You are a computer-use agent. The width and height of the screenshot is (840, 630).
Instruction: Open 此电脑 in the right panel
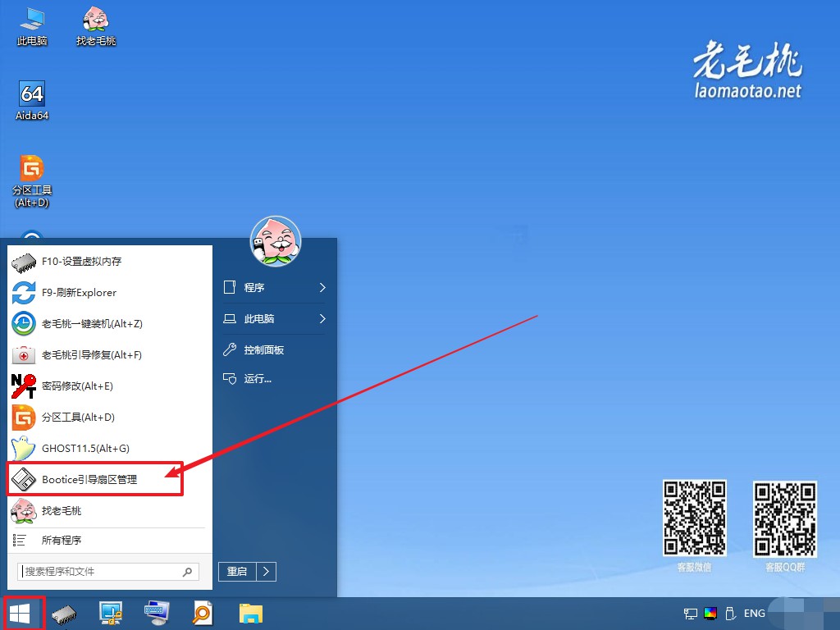click(274, 319)
